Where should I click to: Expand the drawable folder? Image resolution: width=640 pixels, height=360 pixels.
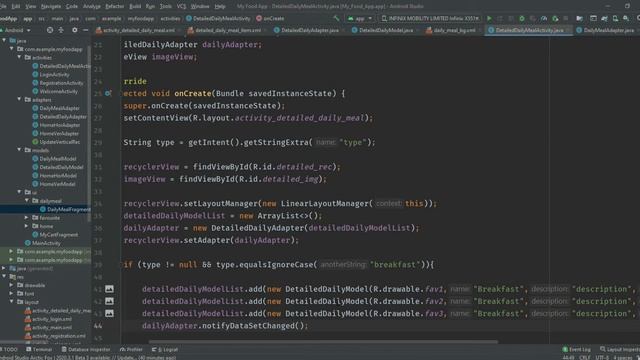(11, 285)
